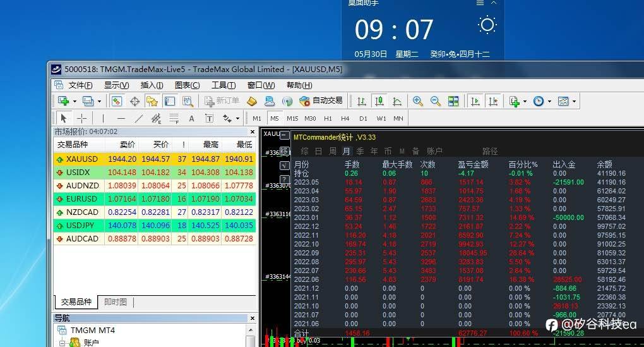Screen dimensions: 644x347
Task: Close the 市场报价 Market Watch panel
Action: pyautogui.click(x=252, y=131)
